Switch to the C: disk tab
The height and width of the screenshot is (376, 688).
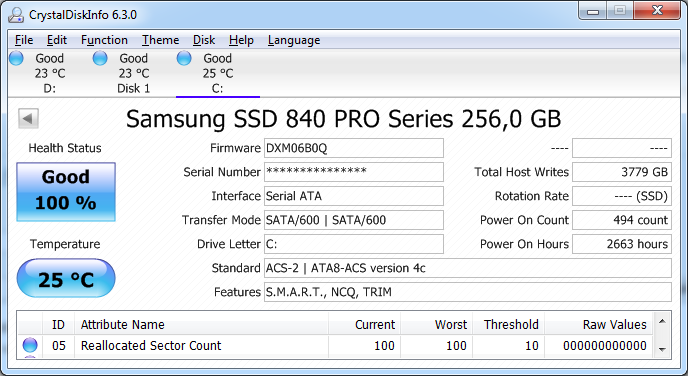click(218, 73)
